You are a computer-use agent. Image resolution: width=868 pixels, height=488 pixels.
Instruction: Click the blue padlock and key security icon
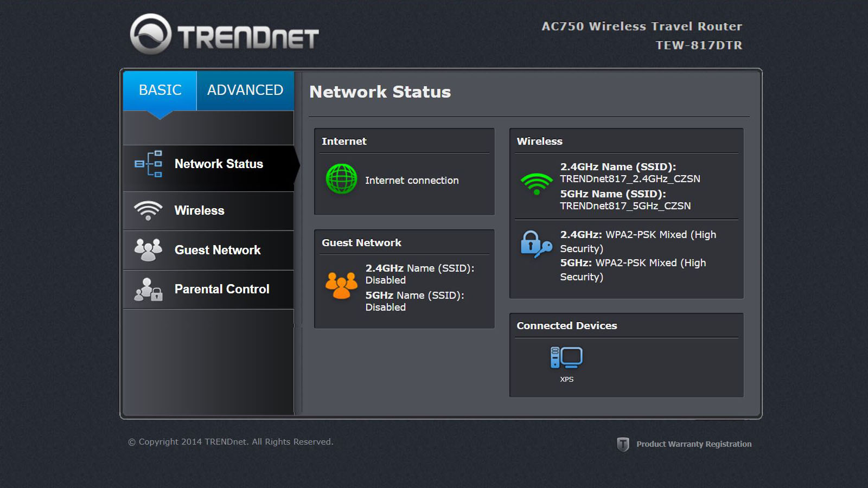click(x=536, y=245)
